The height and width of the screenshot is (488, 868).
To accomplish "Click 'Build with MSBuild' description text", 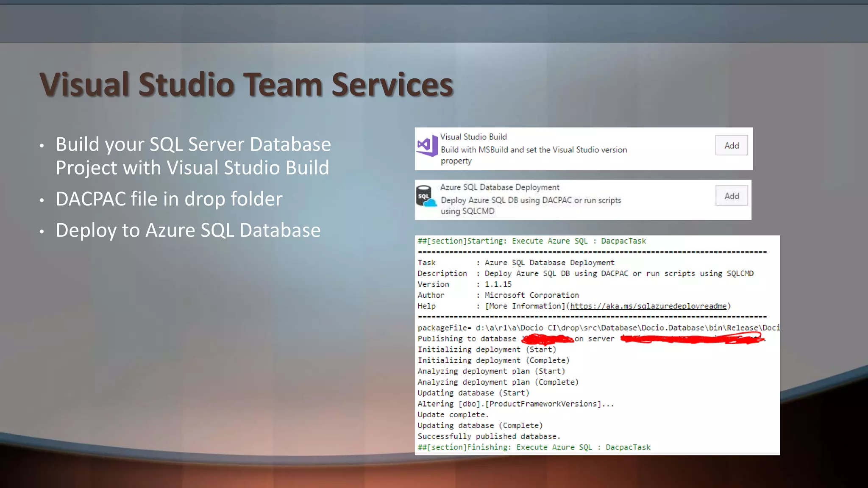I will point(534,155).
